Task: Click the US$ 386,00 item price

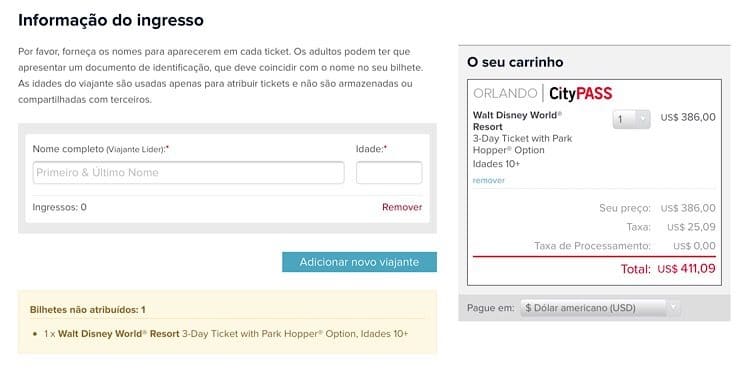Action: [x=688, y=117]
